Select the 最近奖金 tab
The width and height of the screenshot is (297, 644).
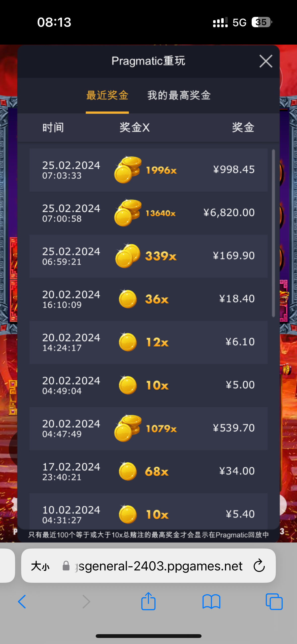[x=107, y=95]
